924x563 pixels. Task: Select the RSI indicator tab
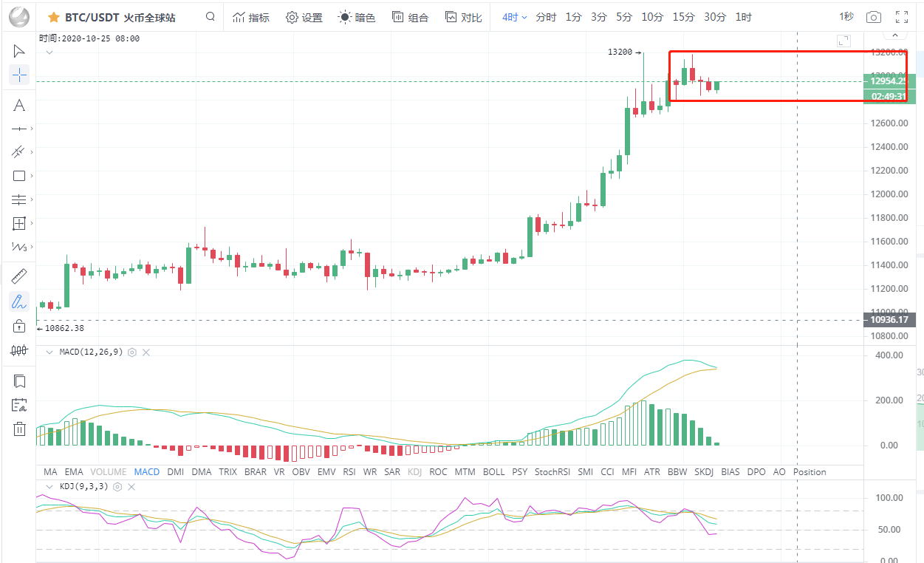349,472
